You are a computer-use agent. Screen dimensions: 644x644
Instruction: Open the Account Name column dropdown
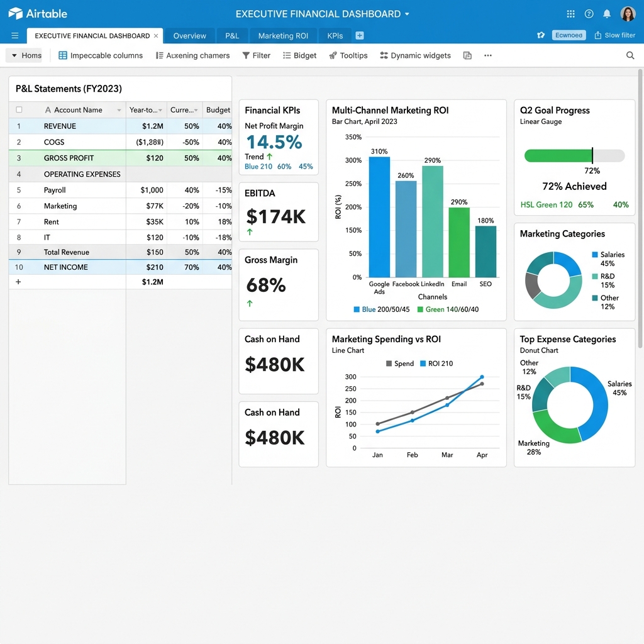click(119, 110)
